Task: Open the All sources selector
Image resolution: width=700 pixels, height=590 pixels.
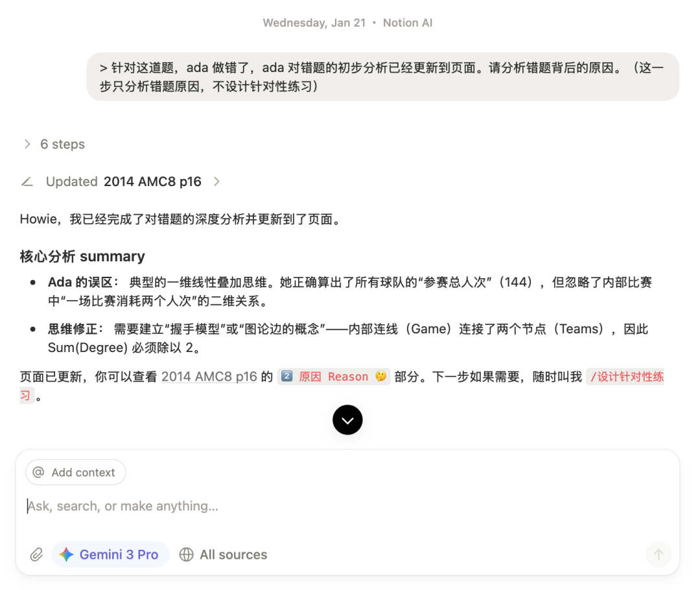Action: (x=223, y=554)
